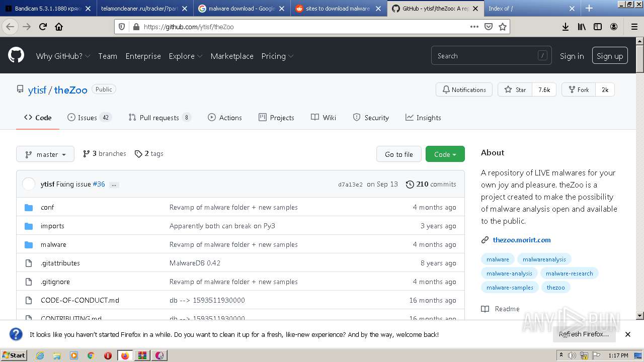Open page actions three-dot menu in address bar
The height and width of the screenshot is (362, 644).
click(474, 27)
